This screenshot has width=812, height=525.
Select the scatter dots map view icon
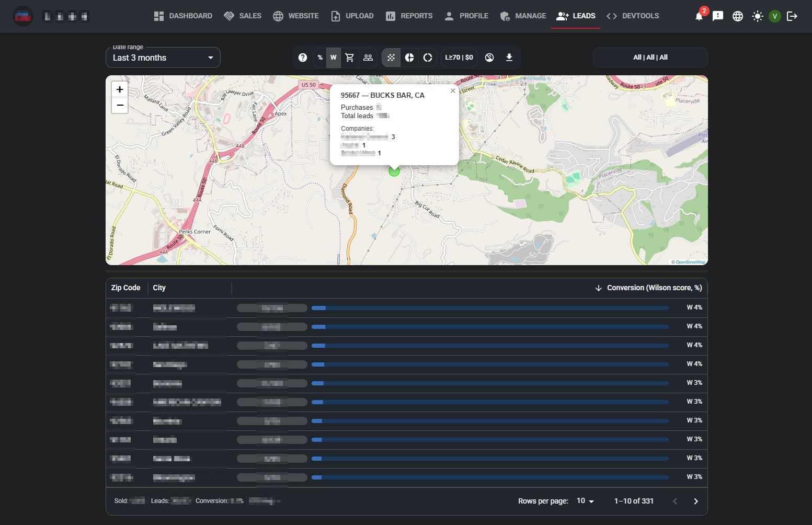click(x=391, y=58)
